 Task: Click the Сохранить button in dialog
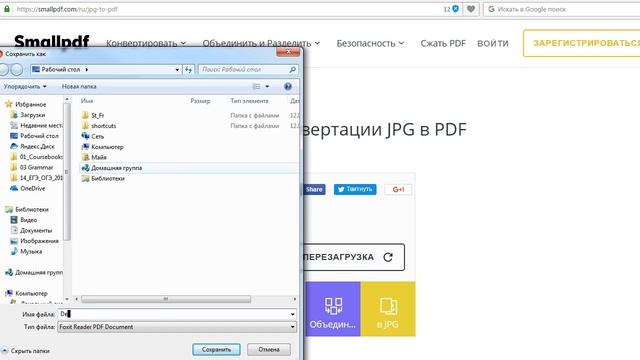(x=216, y=349)
